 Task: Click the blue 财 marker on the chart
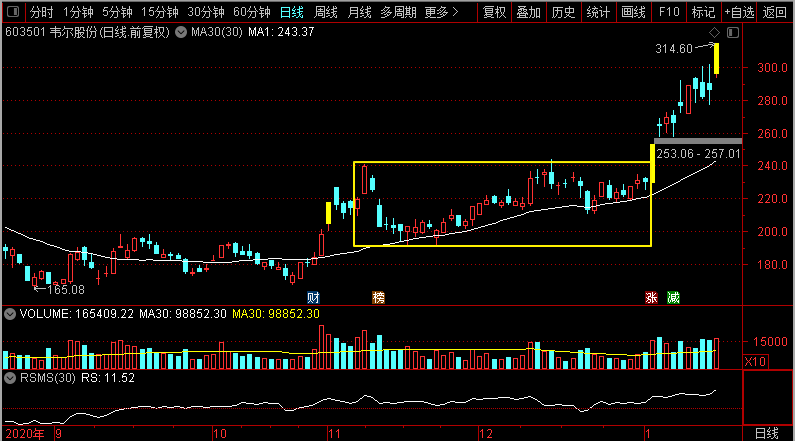pos(313,297)
